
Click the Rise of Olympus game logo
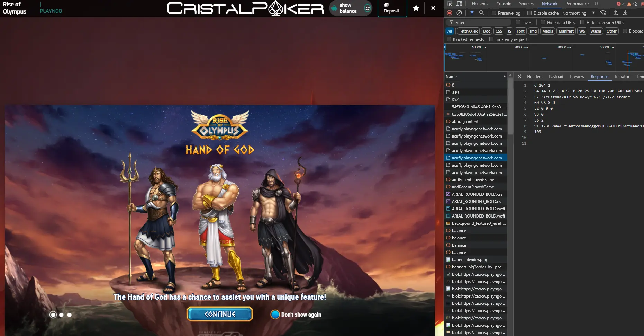pos(220,125)
